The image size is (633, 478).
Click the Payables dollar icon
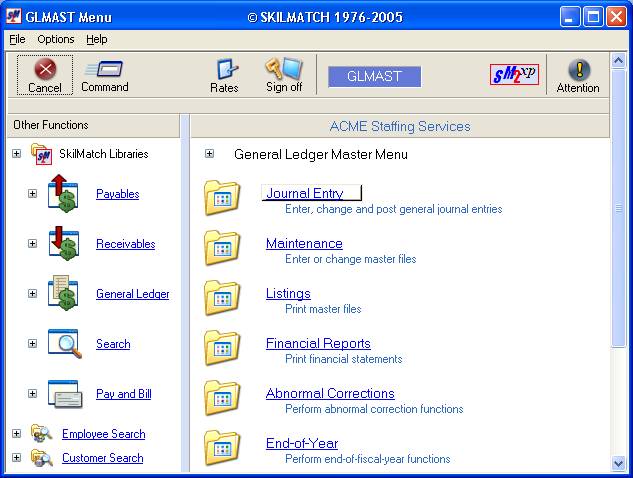coord(63,193)
